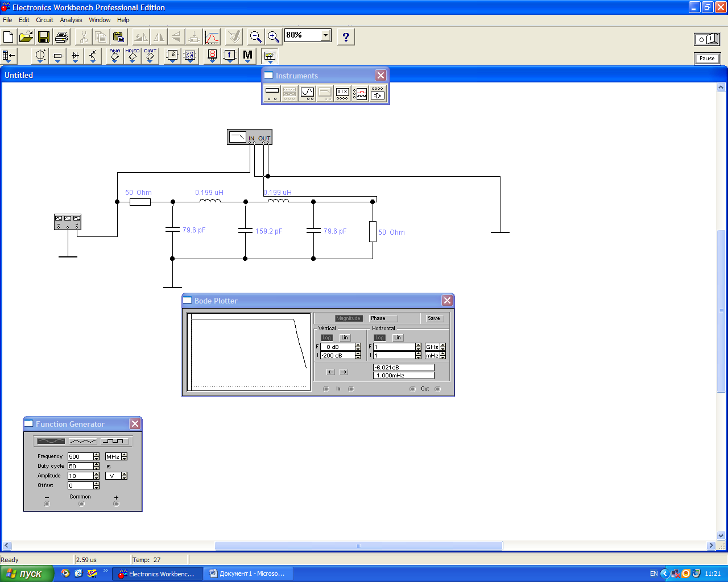Screen dimensions: 728x582
Task: Select square waveform in Function Generator
Action: pos(115,441)
